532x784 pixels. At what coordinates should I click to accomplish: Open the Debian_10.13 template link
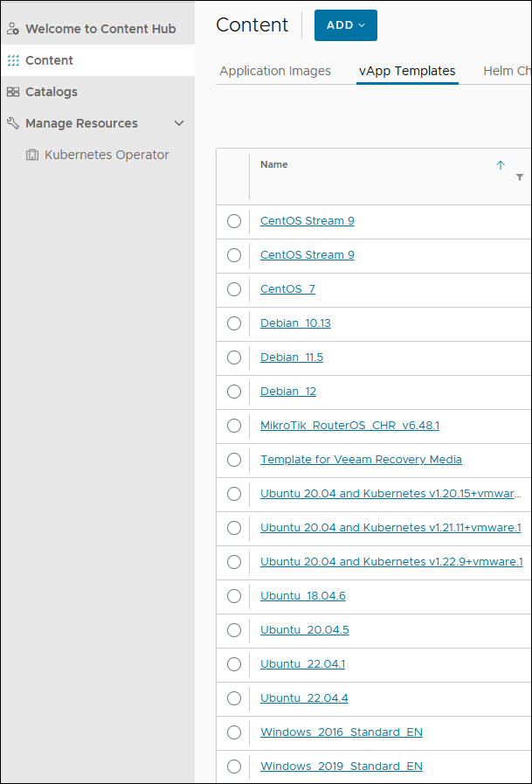tap(295, 323)
